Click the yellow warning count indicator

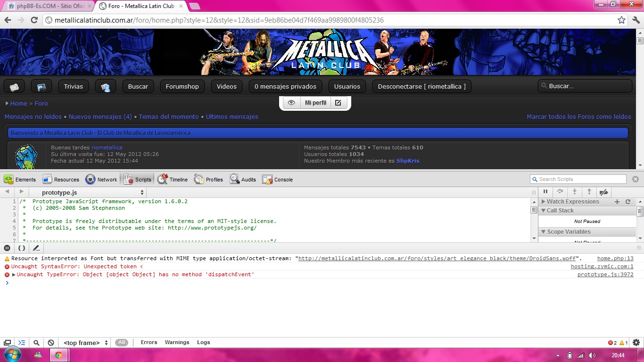[623, 343]
